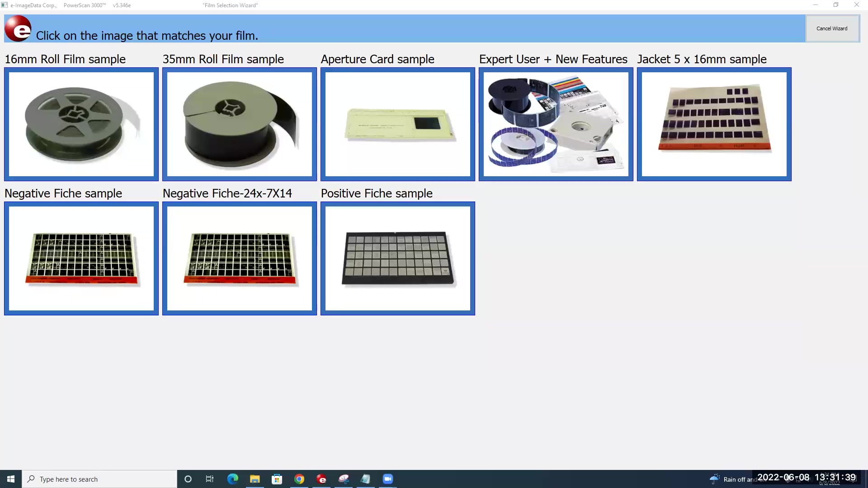Open Cortana from the taskbar
Viewport: 868px width, 488px height.
tap(188, 479)
